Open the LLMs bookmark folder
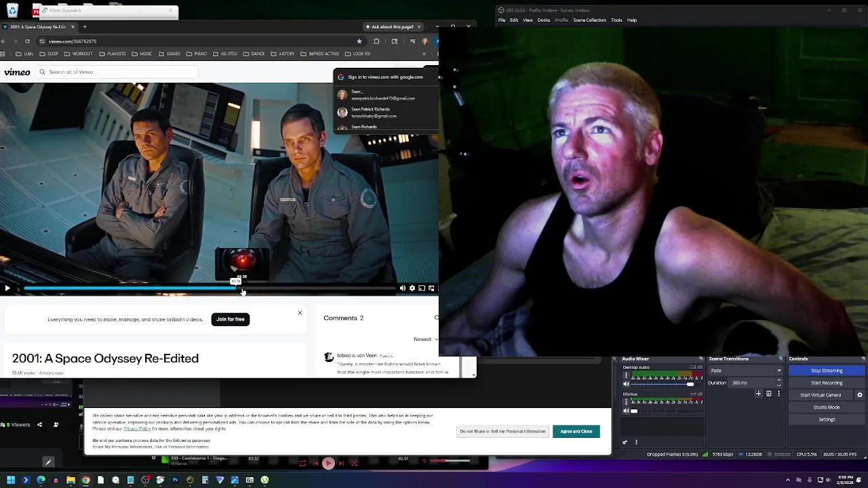 pyautogui.click(x=24, y=54)
